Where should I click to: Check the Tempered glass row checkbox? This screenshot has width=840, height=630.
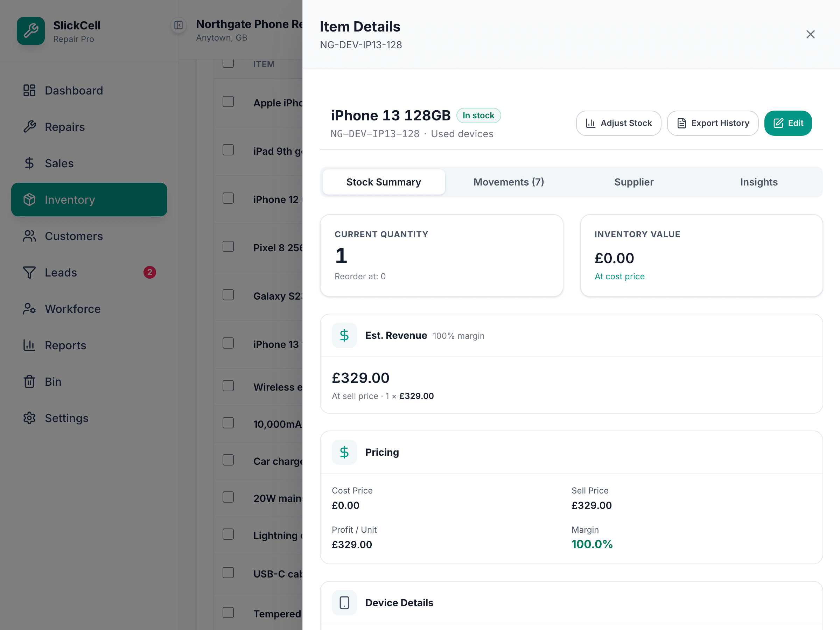(228, 613)
